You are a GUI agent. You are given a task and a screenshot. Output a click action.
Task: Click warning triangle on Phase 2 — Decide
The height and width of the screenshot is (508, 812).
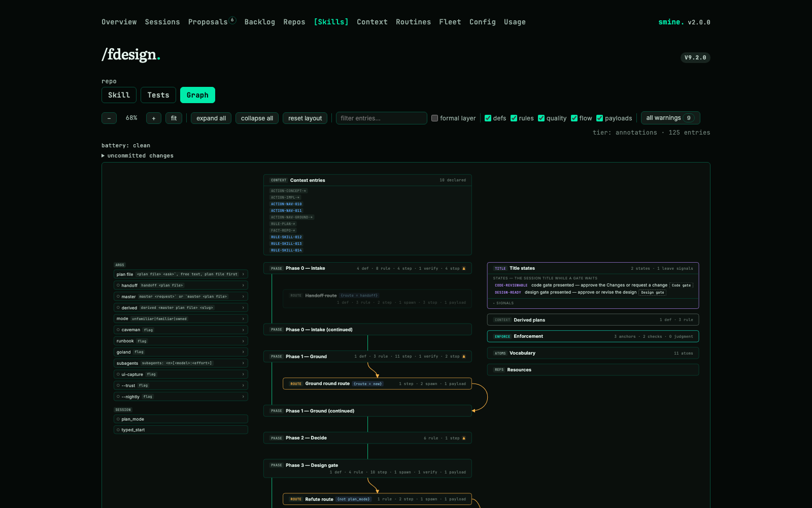(464, 438)
